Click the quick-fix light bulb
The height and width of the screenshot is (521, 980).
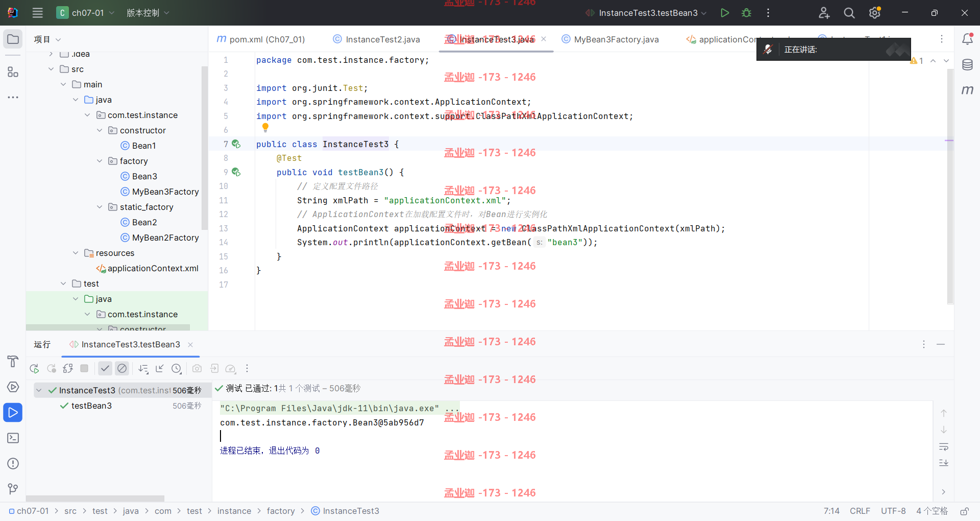coord(265,128)
